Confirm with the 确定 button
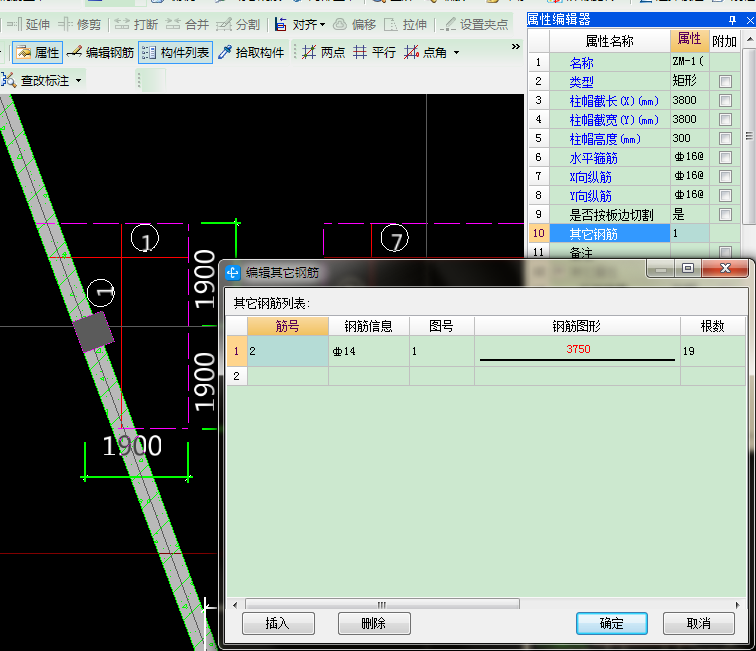This screenshot has height=651, width=756. [611, 624]
